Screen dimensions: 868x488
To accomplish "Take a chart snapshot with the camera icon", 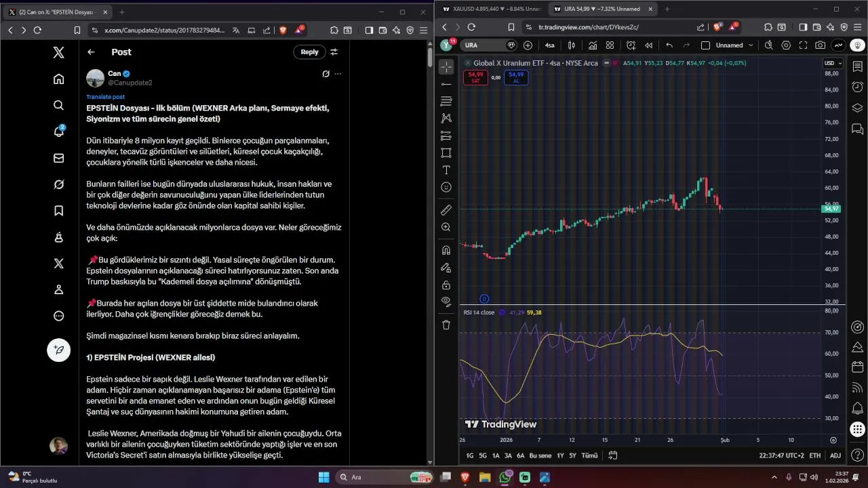I will tap(821, 45).
